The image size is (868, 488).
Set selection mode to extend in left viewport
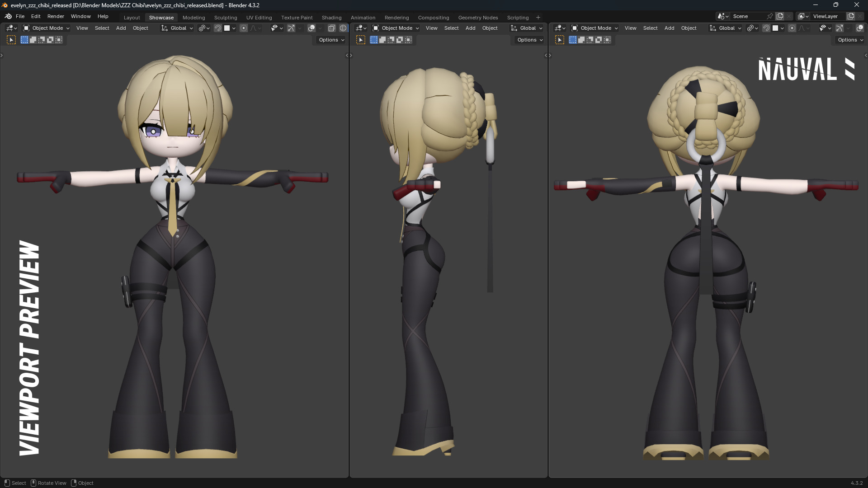(33, 40)
